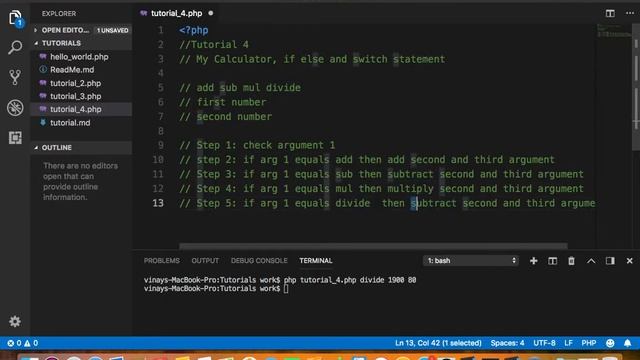Click the terminal prompt input line
This screenshot has height=360, width=640.
(x=216, y=289)
